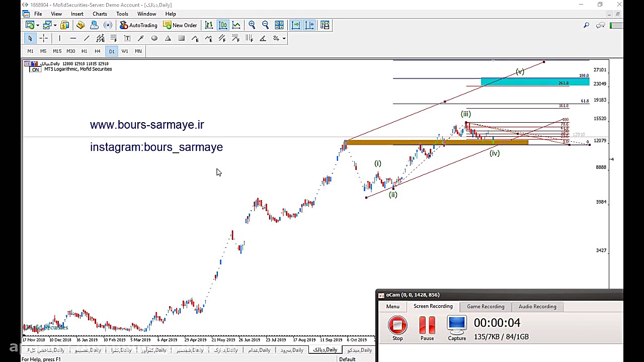Switch to M15 timeframe
Screen dimensions: 644x362
[57, 51]
